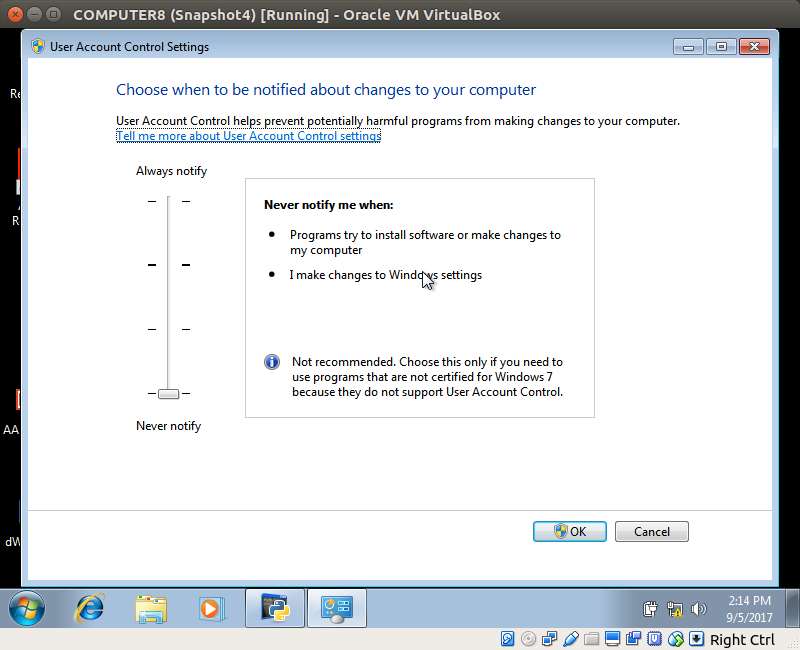Open Windows Explorer from the taskbar
The image size is (800, 650).
[150, 608]
